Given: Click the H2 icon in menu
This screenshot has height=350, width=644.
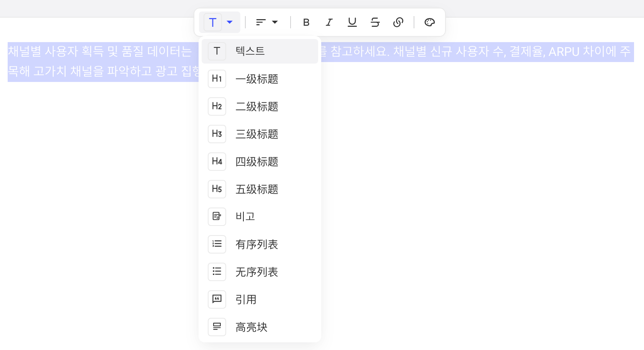Looking at the screenshot, I should click(217, 106).
